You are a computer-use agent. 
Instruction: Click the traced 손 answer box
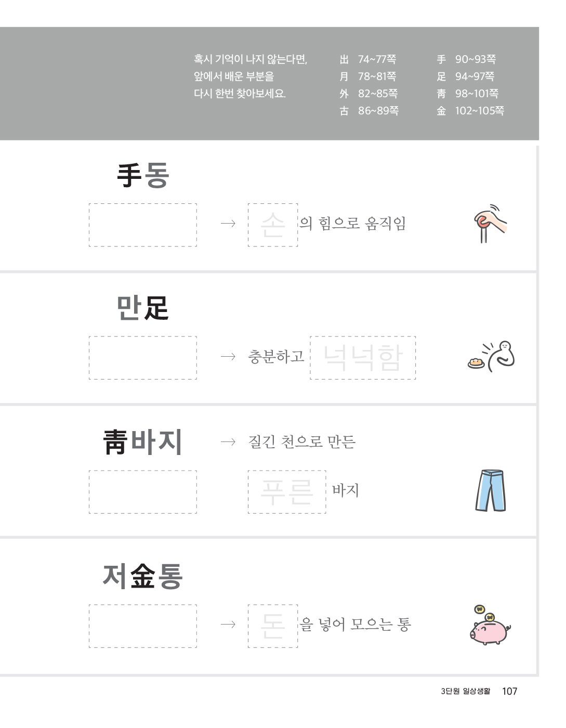coord(273,225)
